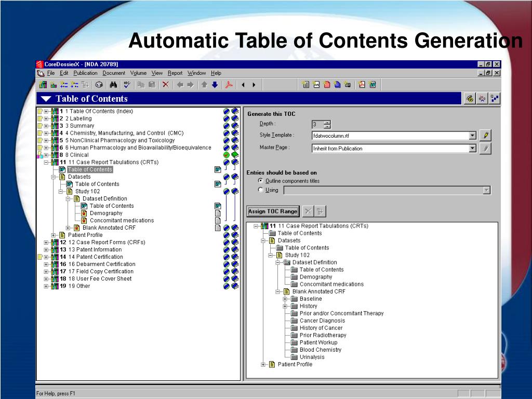Select Concomitant medications in left tree
532x399 pixels.
pos(122,220)
